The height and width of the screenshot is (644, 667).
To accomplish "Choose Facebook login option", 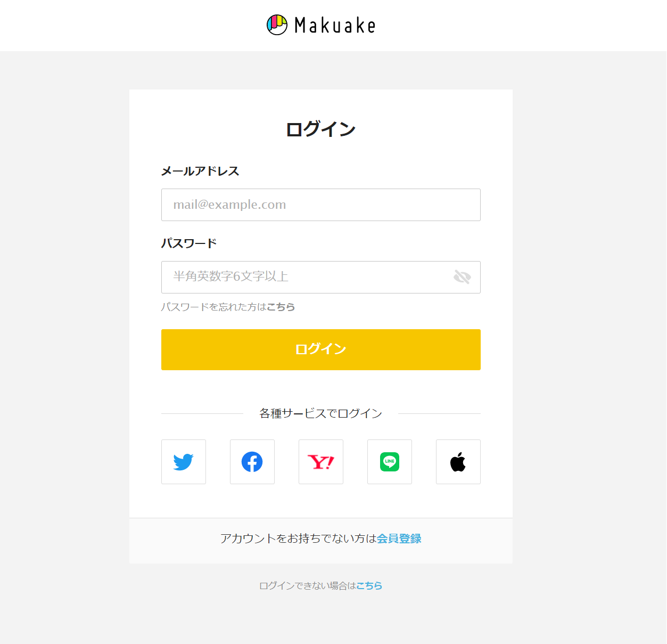I will click(252, 462).
